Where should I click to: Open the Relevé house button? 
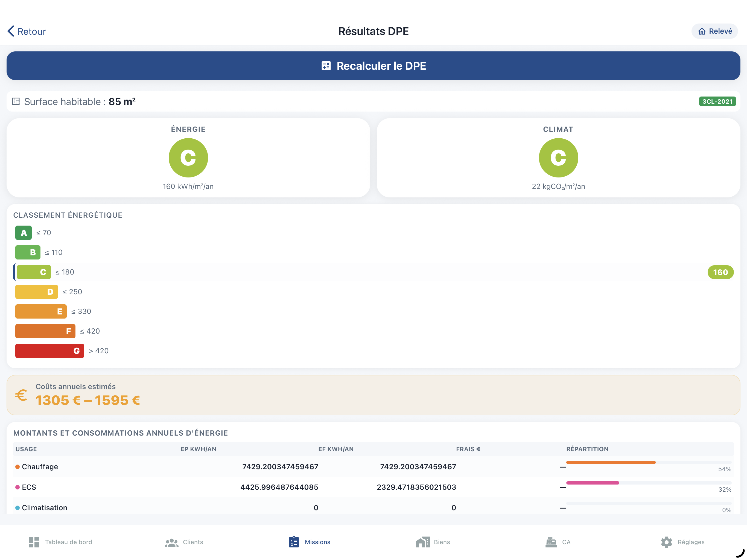coord(714,31)
